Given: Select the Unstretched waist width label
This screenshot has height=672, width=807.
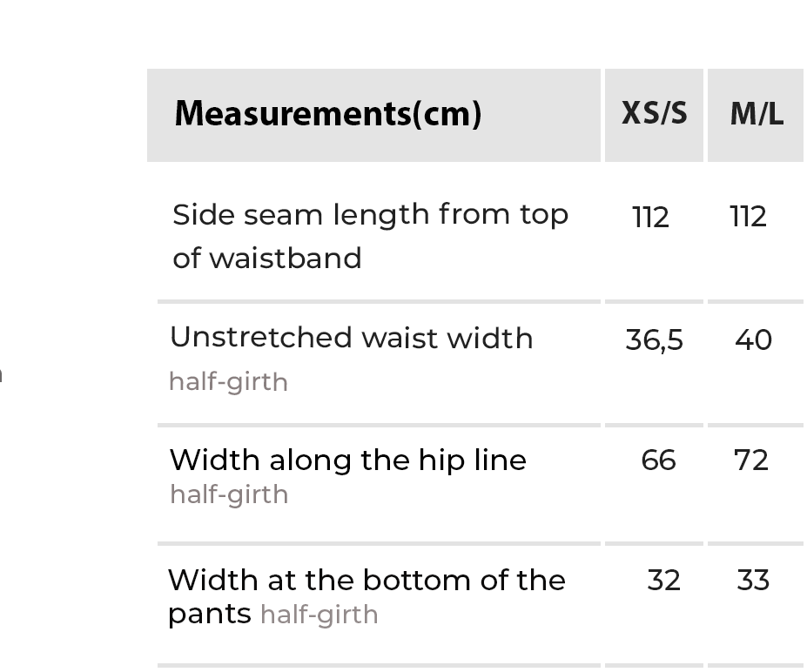Looking at the screenshot, I should pyautogui.click(x=351, y=338).
